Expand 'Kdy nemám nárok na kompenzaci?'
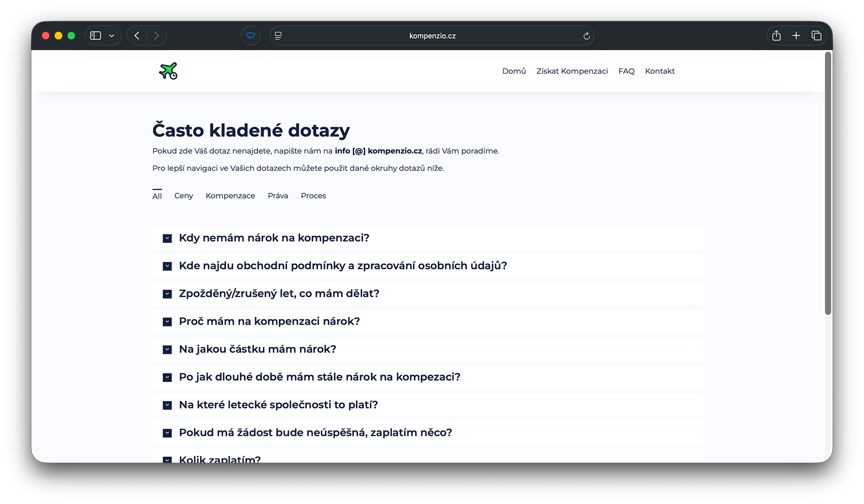864x504 pixels. click(x=274, y=238)
